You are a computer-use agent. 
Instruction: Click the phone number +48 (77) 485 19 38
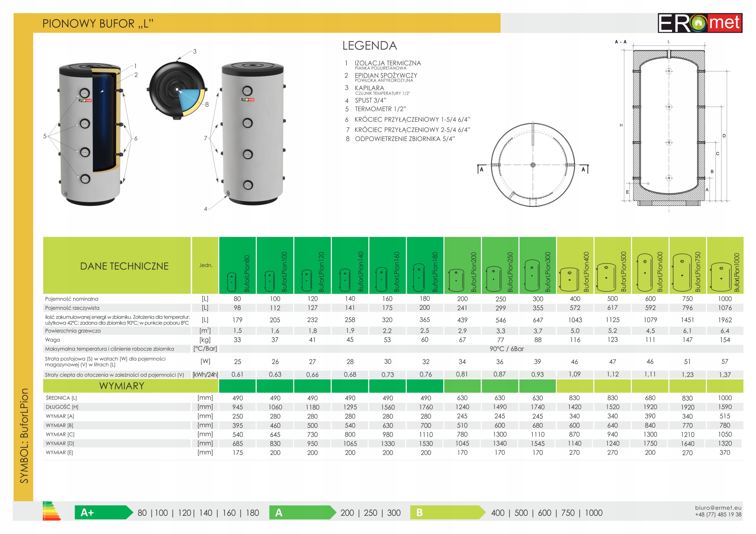coord(718,514)
